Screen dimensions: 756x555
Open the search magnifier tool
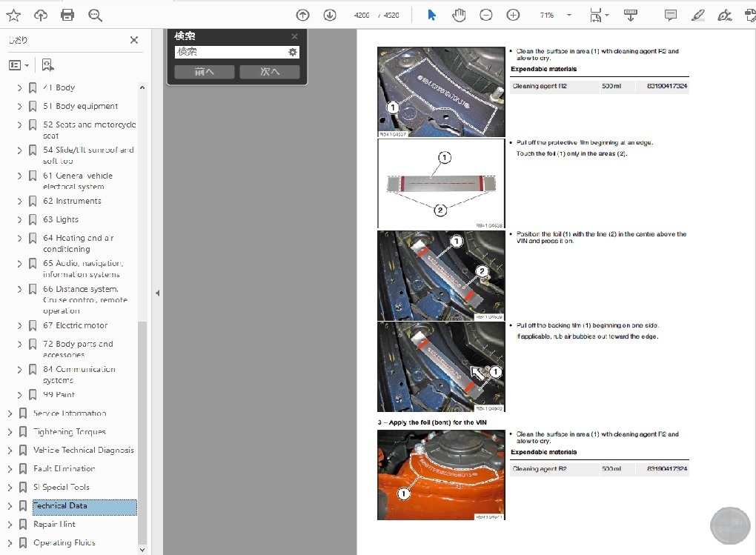[95, 16]
